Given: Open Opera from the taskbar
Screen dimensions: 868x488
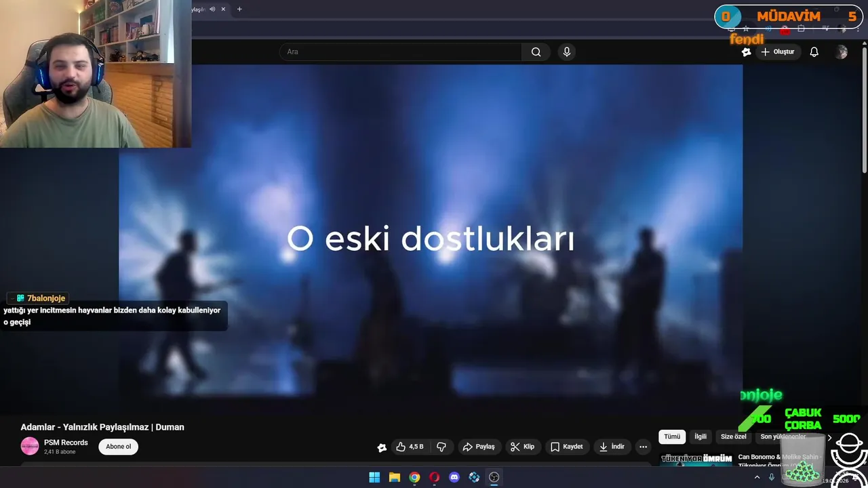Looking at the screenshot, I should pos(434,477).
